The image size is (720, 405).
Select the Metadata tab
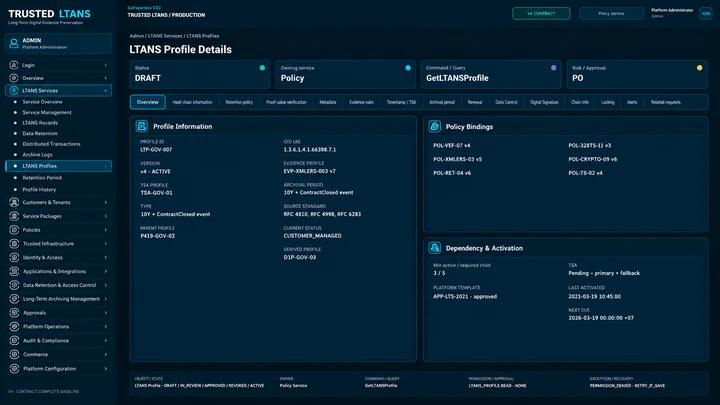tap(328, 102)
